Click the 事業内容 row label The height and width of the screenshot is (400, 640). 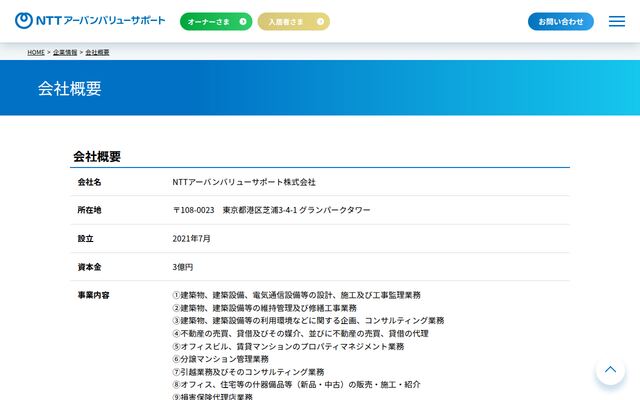click(x=93, y=295)
